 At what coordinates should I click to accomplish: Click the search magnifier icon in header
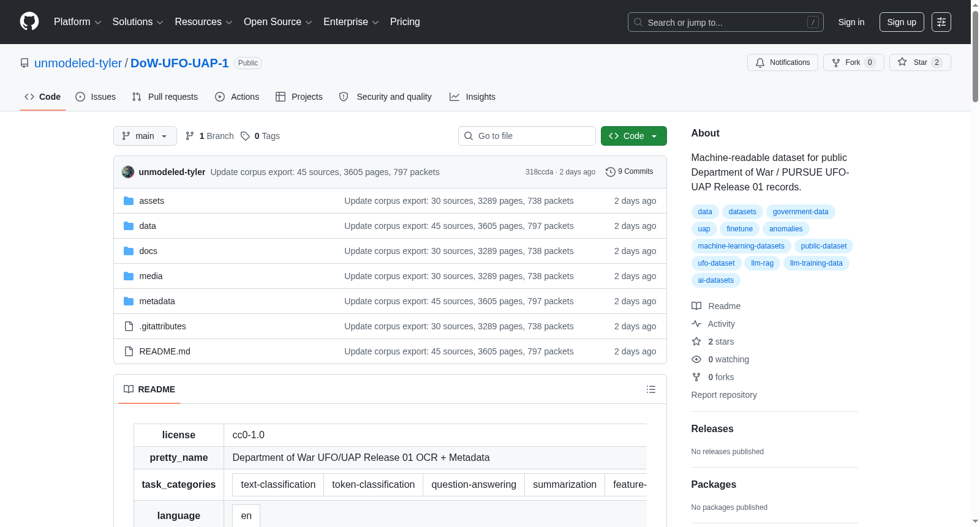638,22
